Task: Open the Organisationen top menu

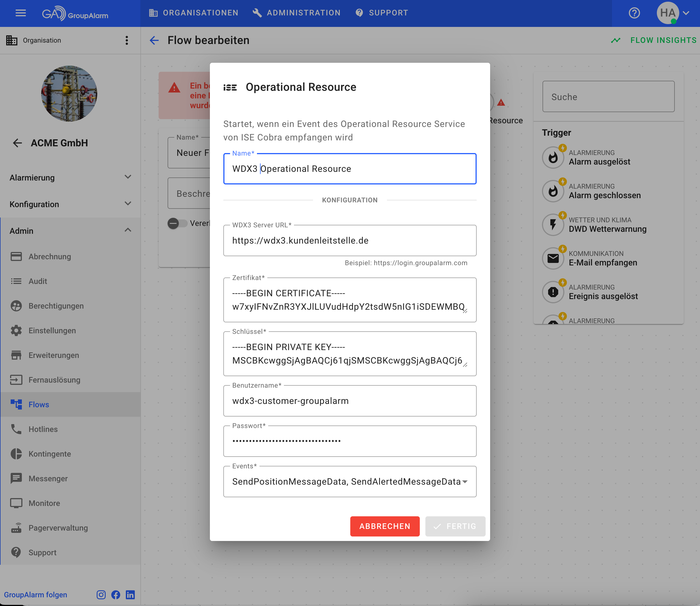Action: click(194, 13)
